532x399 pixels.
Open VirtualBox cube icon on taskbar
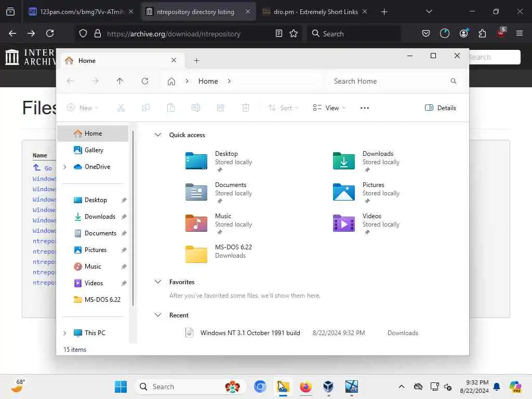(x=328, y=387)
